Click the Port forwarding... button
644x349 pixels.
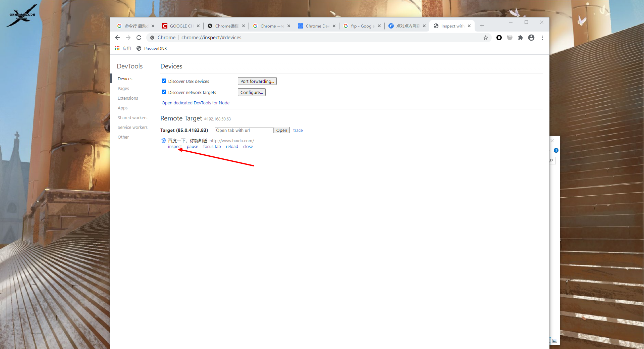pyautogui.click(x=257, y=81)
